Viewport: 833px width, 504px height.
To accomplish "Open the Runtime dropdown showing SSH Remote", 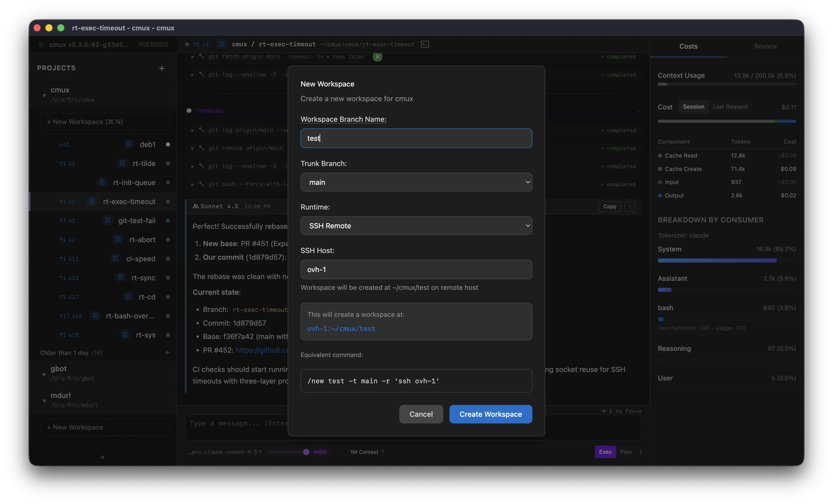I will [416, 225].
